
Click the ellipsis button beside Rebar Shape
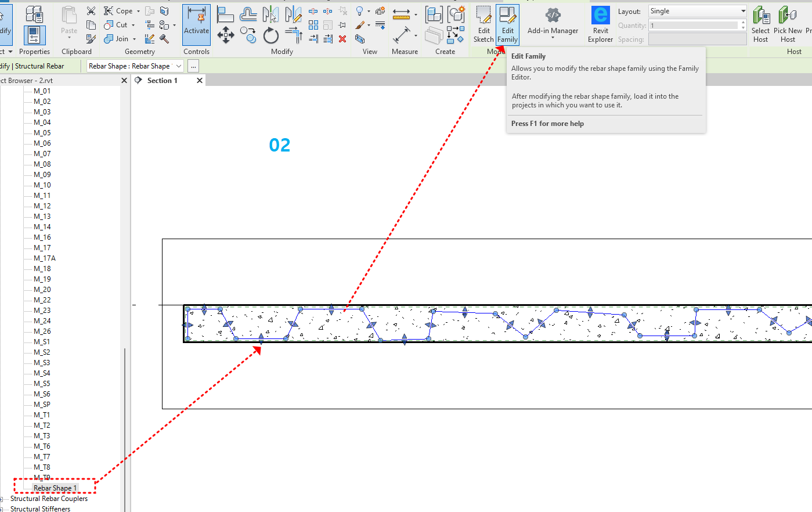(193, 66)
